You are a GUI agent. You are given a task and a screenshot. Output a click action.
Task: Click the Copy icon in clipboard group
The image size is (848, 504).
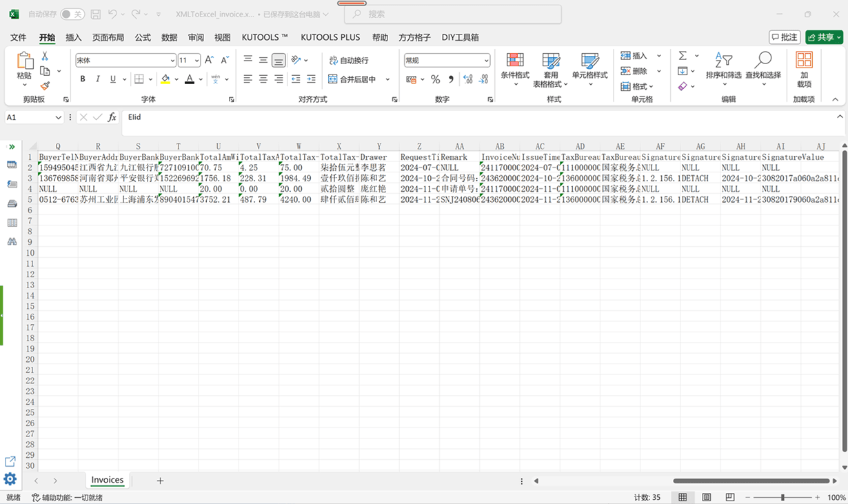click(x=45, y=71)
